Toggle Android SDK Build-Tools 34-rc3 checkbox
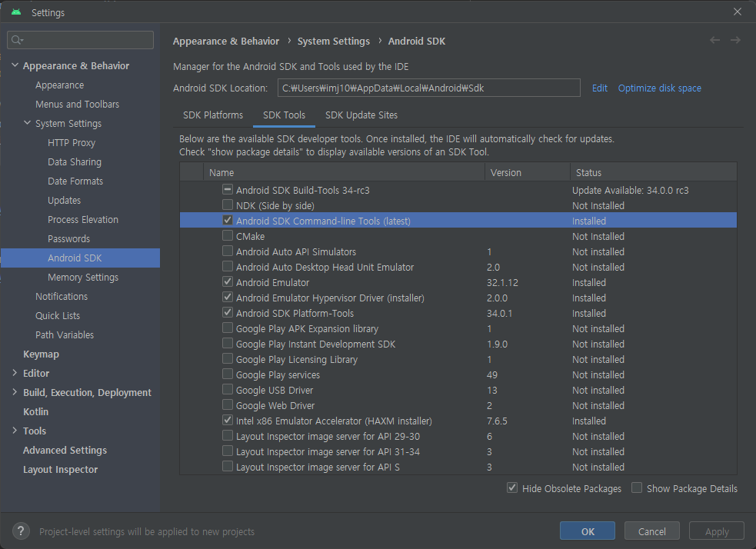This screenshot has height=549, width=756. coord(228,189)
